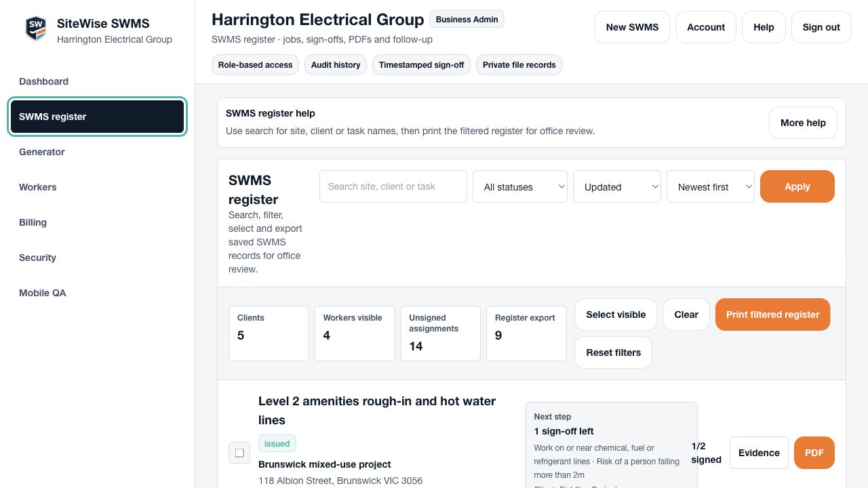Click Select visible button
Screen dimensions: 868x488
point(616,314)
